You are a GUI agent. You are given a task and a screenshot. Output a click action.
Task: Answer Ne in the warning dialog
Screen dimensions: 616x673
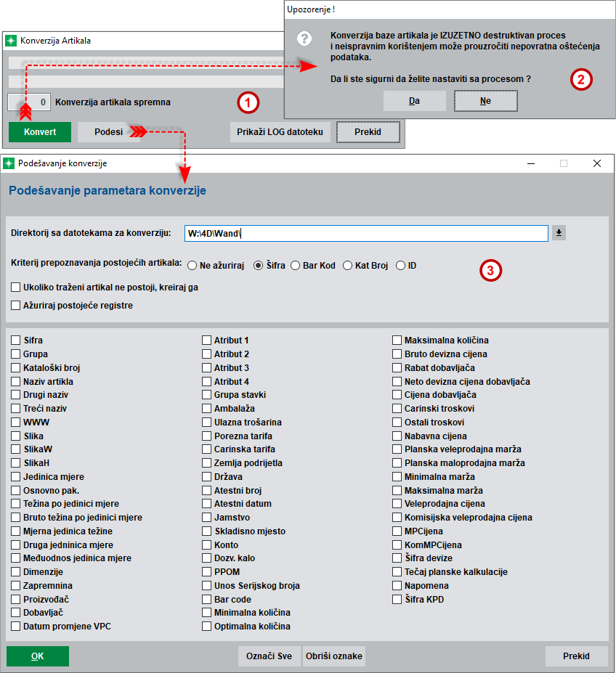(485, 101)
